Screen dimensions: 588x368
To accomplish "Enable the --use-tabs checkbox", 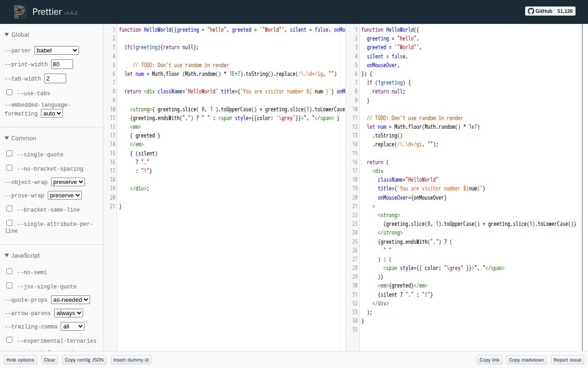I will coord(9,92).
